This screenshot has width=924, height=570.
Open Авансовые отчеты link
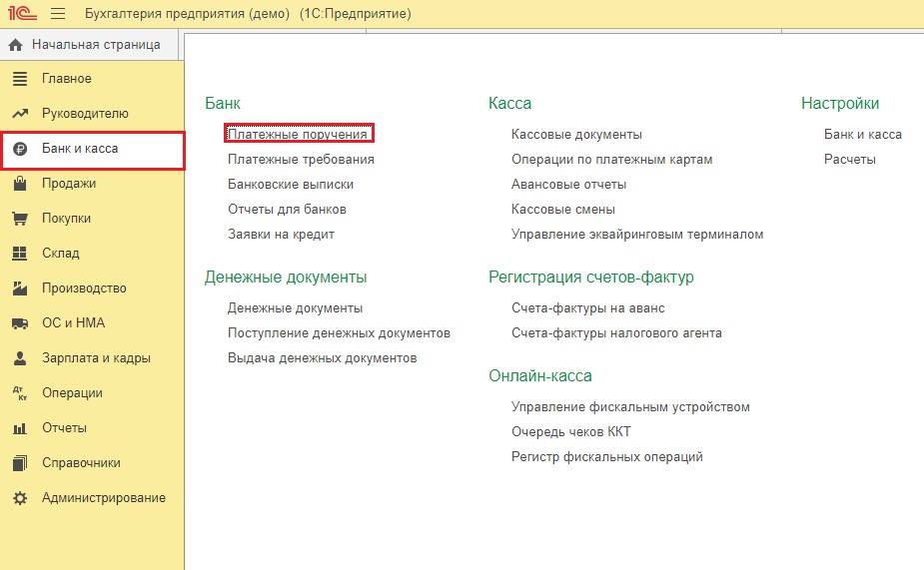(568, 184)
